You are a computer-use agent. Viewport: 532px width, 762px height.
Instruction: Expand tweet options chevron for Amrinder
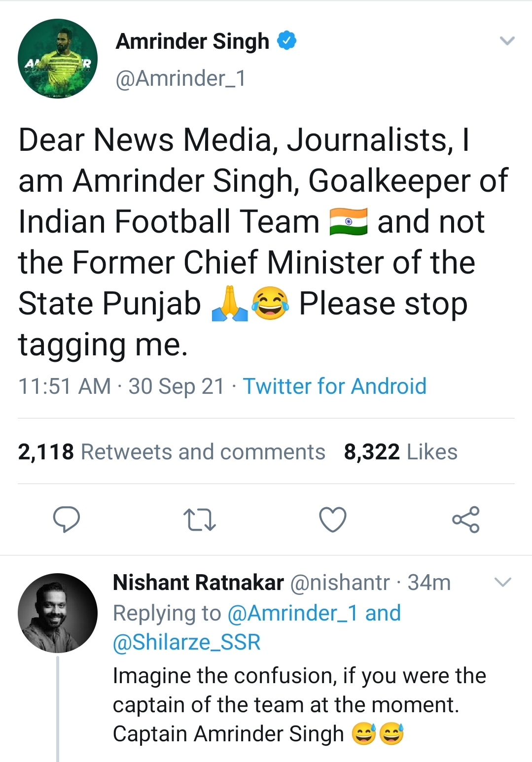pyautogui.click(x=507, y=41)
